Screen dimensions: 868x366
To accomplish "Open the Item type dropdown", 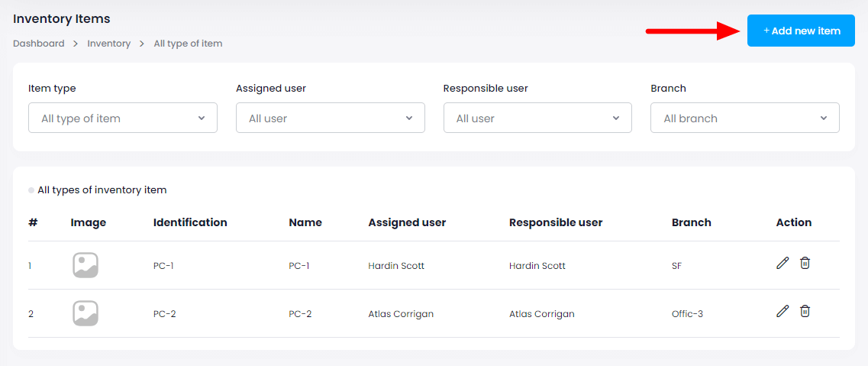I will point(123,118).
